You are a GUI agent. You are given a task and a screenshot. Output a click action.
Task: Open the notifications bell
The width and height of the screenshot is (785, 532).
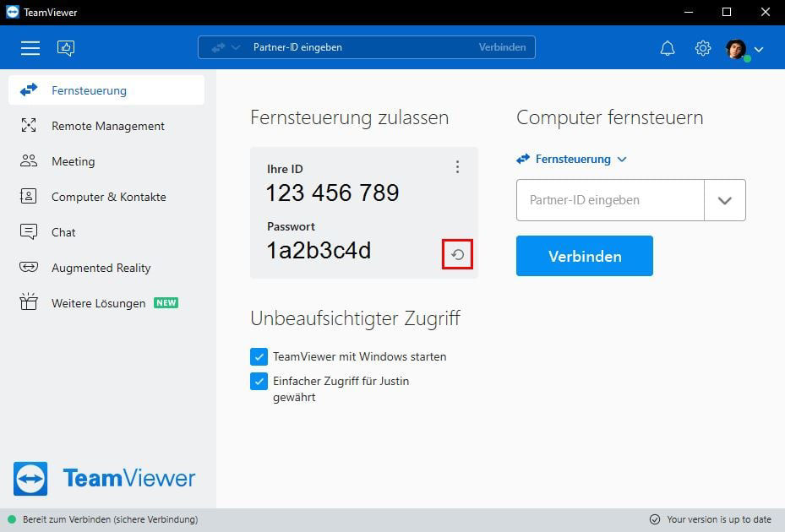click(668, 48)
